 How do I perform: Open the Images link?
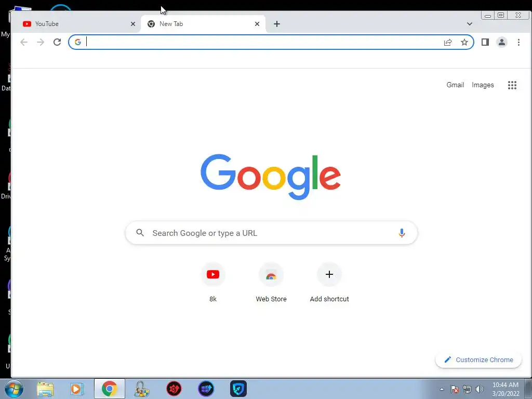click(x=483, y=85)
